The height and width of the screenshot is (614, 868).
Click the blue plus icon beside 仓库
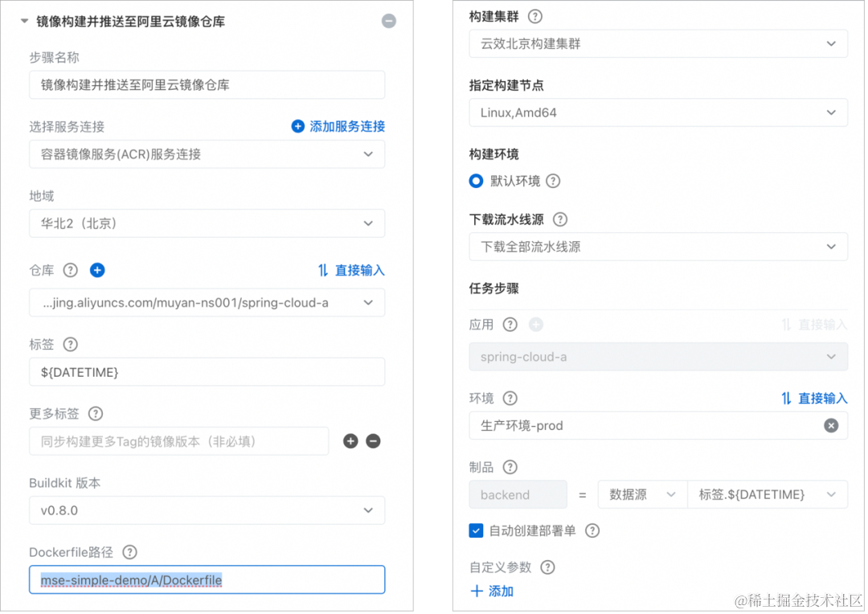coord(97,270)
